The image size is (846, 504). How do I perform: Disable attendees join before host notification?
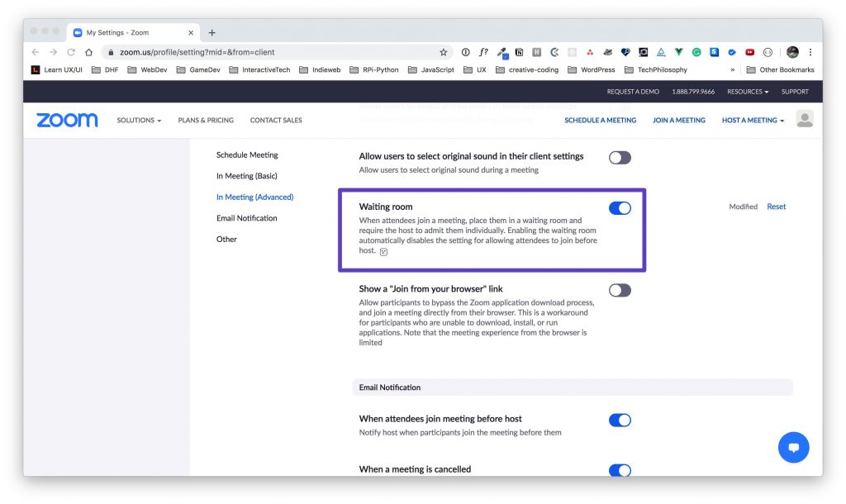[x=620, y=420]
